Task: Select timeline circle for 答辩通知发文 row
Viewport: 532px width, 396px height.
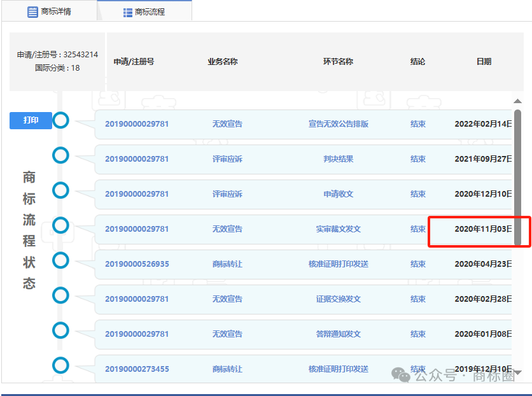Action: point(60,330)
